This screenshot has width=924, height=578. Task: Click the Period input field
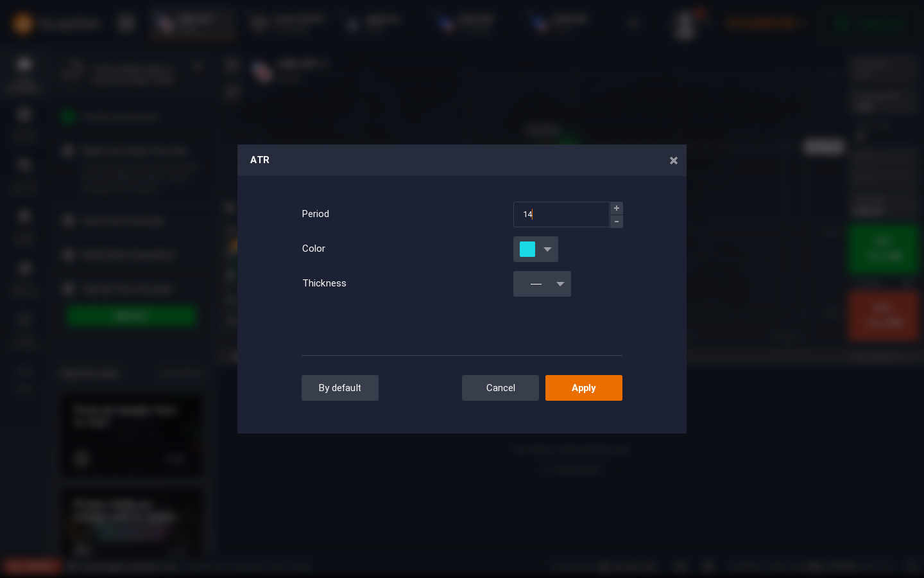pos(561,215)
